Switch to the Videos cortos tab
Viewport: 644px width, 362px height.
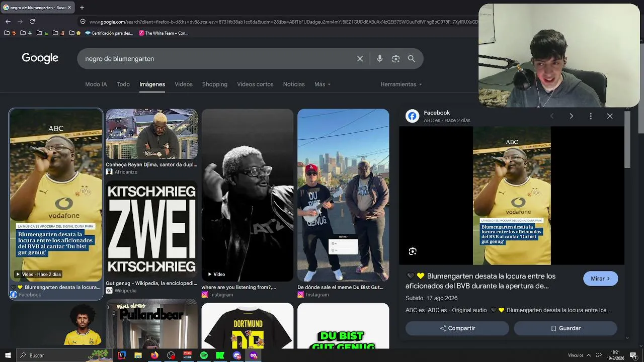[x=255, y=84]
